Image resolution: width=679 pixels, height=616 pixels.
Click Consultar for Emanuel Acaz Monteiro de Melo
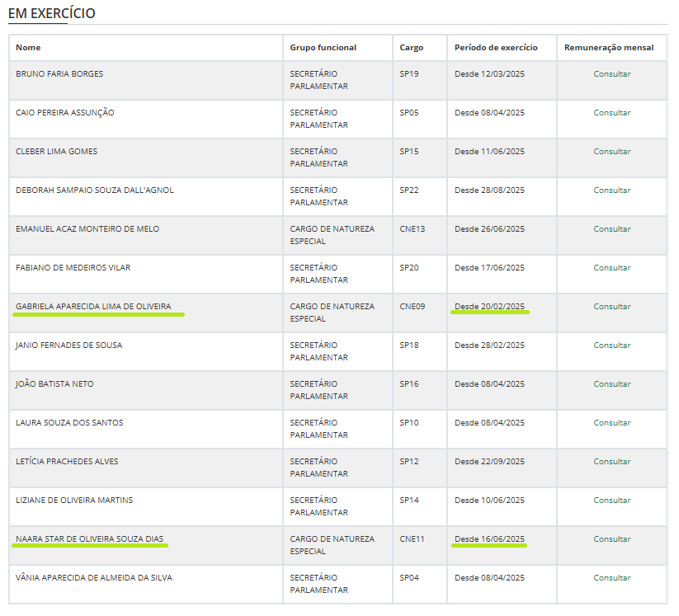(x=611, y=229)
